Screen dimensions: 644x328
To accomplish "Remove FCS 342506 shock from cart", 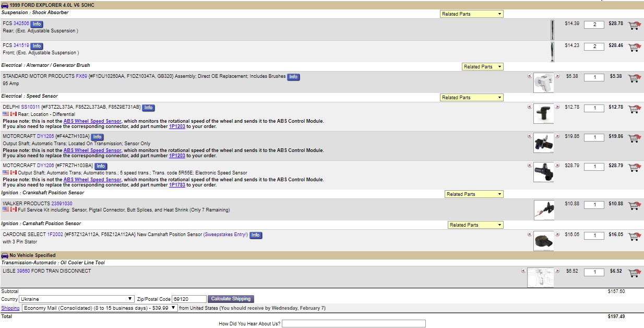I will [x=634, y=25].
